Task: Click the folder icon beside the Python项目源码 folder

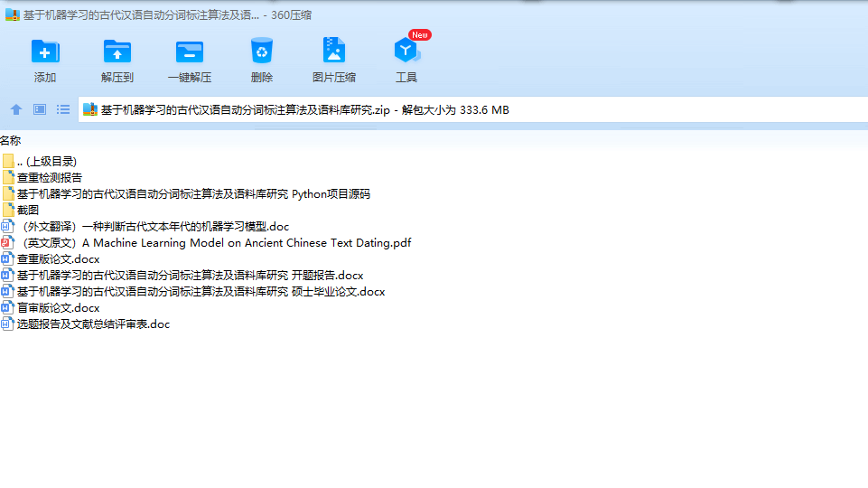Action: click(x=8, y=194)
